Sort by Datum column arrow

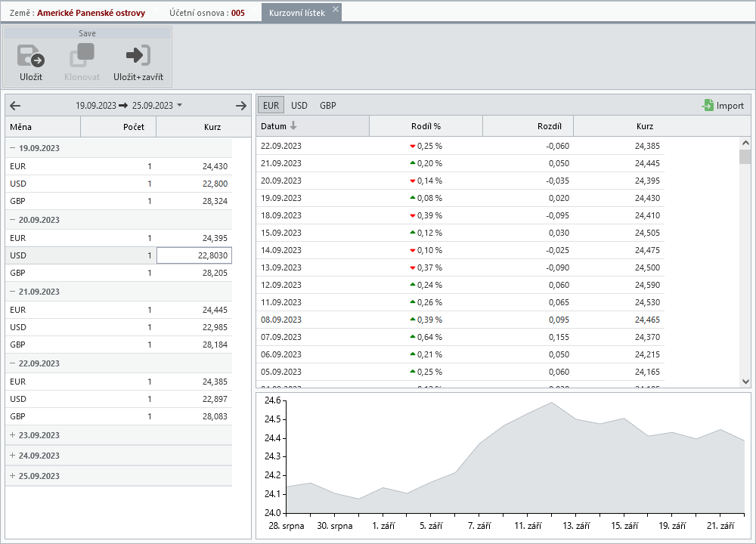click(293, 125)
